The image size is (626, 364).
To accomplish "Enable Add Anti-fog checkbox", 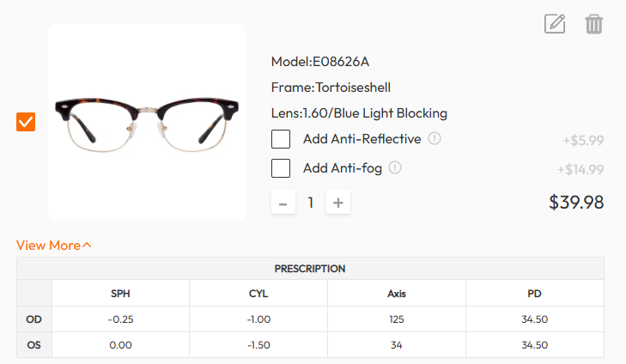I will coord(281,168).
